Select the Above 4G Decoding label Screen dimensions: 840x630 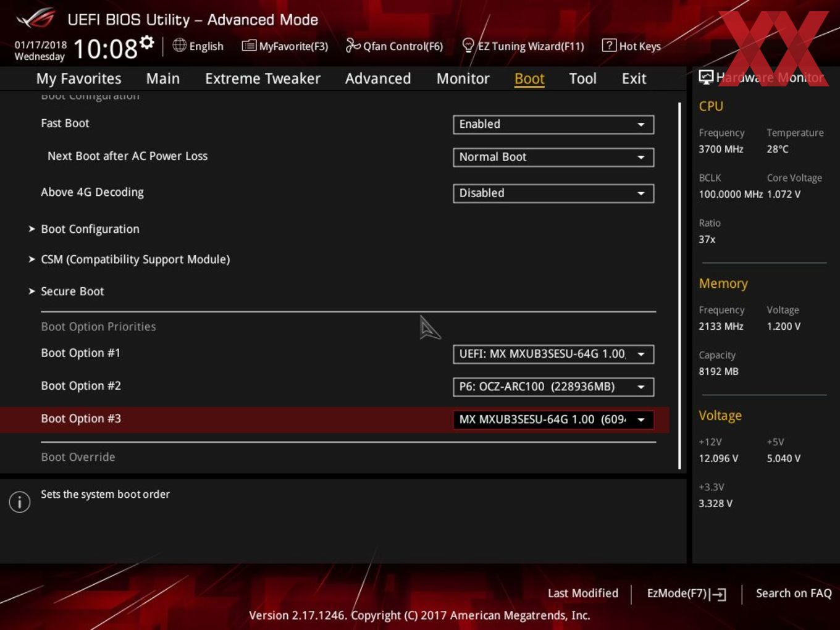92,192
